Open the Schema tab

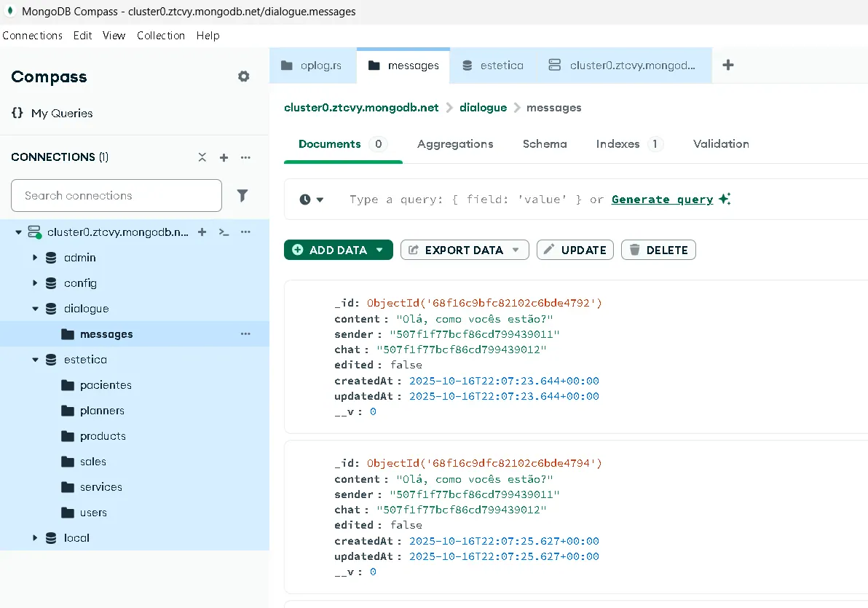point(545,144)
